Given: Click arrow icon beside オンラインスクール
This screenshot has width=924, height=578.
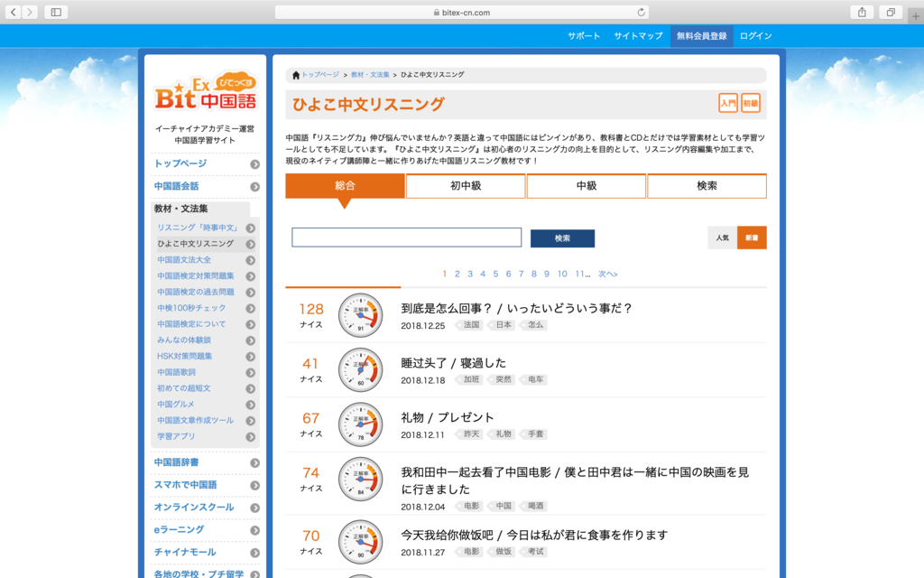Looking at the screenshot, I should (x=254, y=508).
